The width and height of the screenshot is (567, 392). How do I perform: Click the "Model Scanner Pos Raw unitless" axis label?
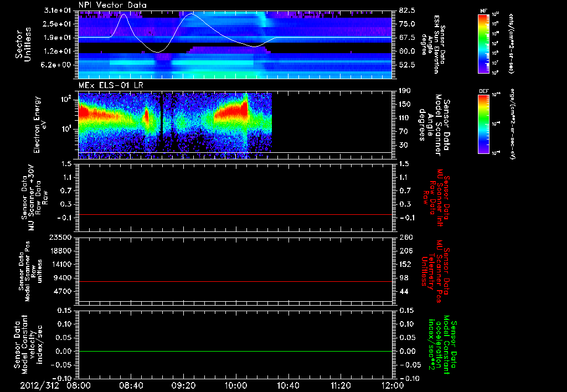[x=30, y=271]
